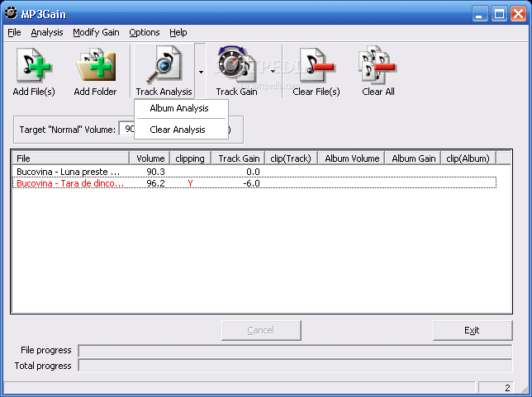Image resolution: width=532 pixels, height=397 pixels.
Task: Maximize the MP3Gain window
Action: [x=499, y=14]
